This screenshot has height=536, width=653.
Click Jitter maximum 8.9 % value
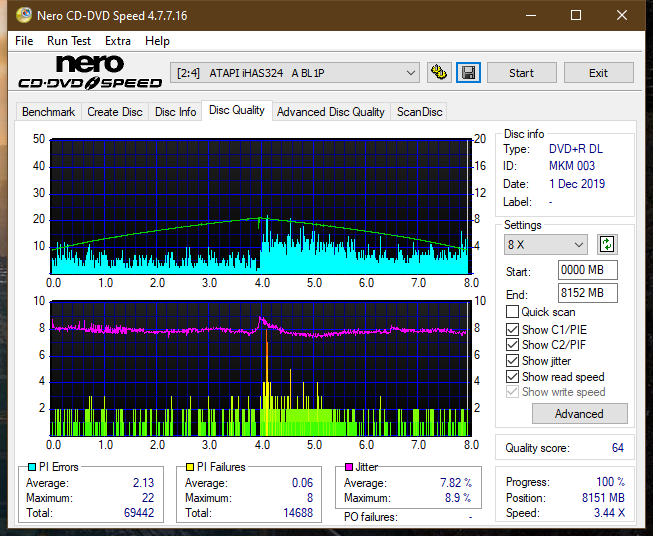[x=458, y=498]
